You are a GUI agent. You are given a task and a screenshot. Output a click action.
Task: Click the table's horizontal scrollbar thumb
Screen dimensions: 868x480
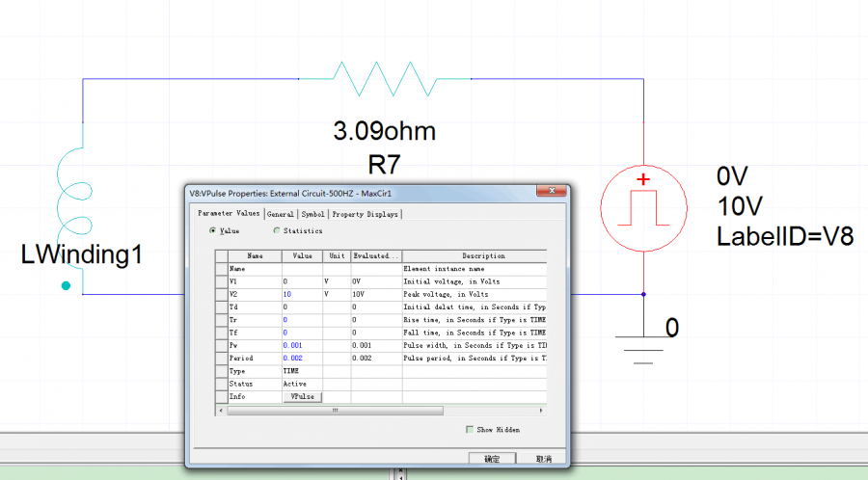click(336, 411)
